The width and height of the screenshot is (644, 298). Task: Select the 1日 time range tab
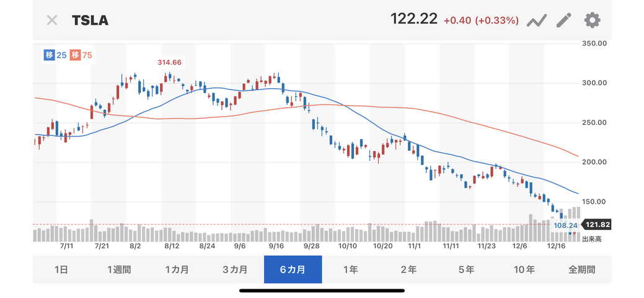(61, 269)
